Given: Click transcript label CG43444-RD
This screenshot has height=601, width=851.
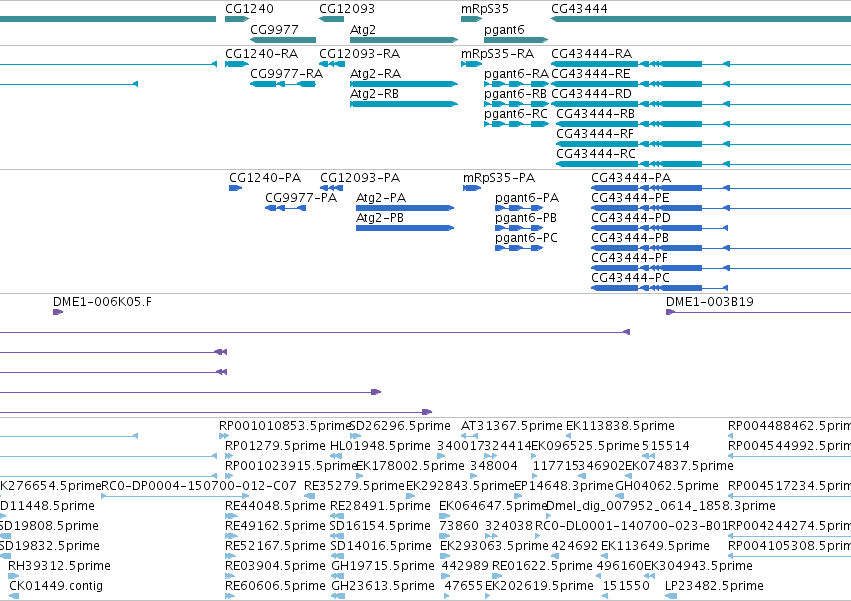Looking at the screenshot, I should [x=592, y=93].
